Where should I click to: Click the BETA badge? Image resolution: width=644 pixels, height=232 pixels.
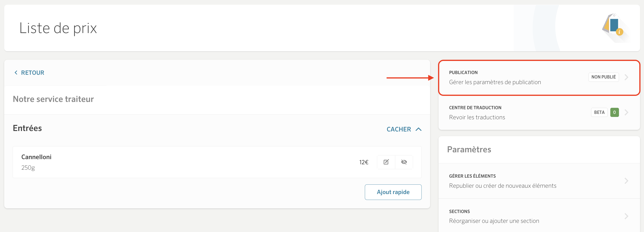[599, 112]
